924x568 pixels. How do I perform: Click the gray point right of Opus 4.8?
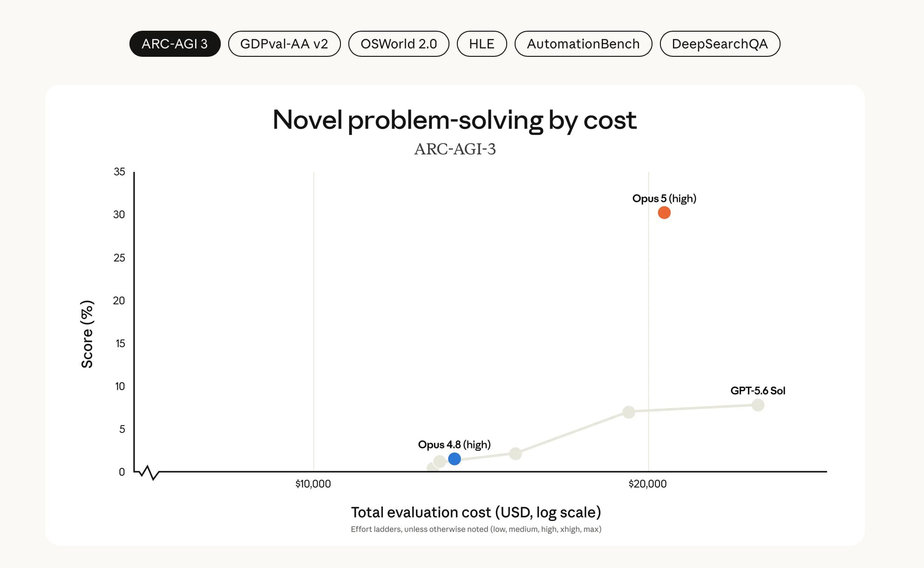[516, 454]
